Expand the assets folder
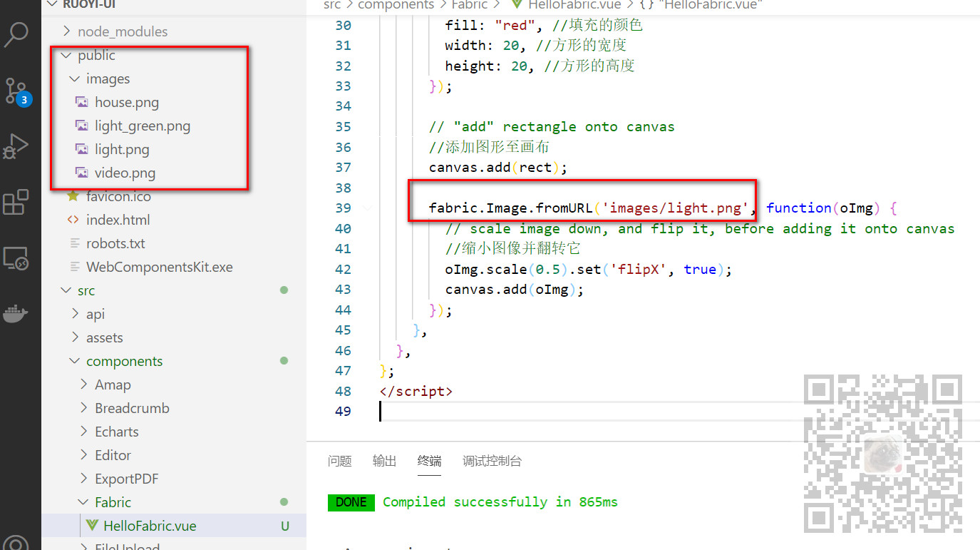The image size is (980, 550). point(76,337)
